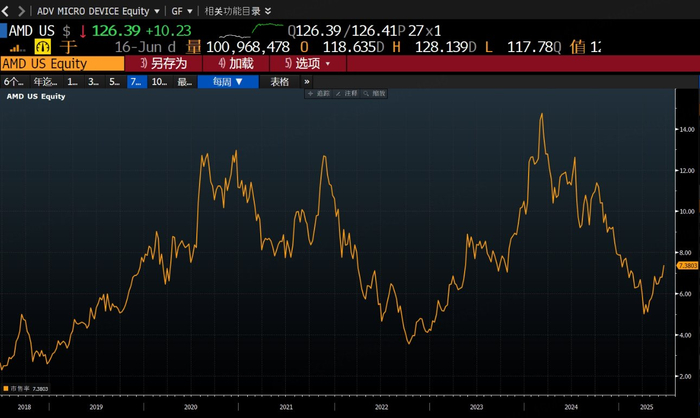Viewport: 700px width, 418px height.
Task: Click the bid/ask quote 126.39/126.41
Action: pos(346,31)
